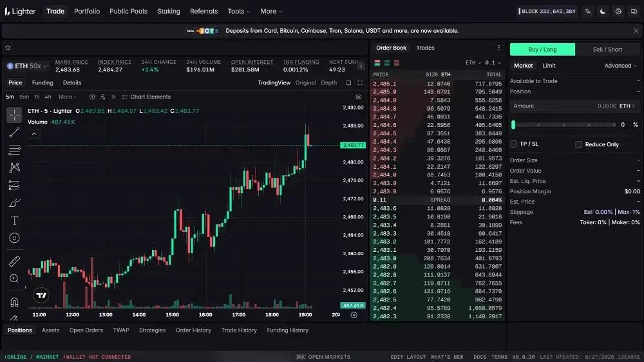Open the ETH 50x market selector
644x362 pixels.
pyautogui.click(x=27, y=66)
